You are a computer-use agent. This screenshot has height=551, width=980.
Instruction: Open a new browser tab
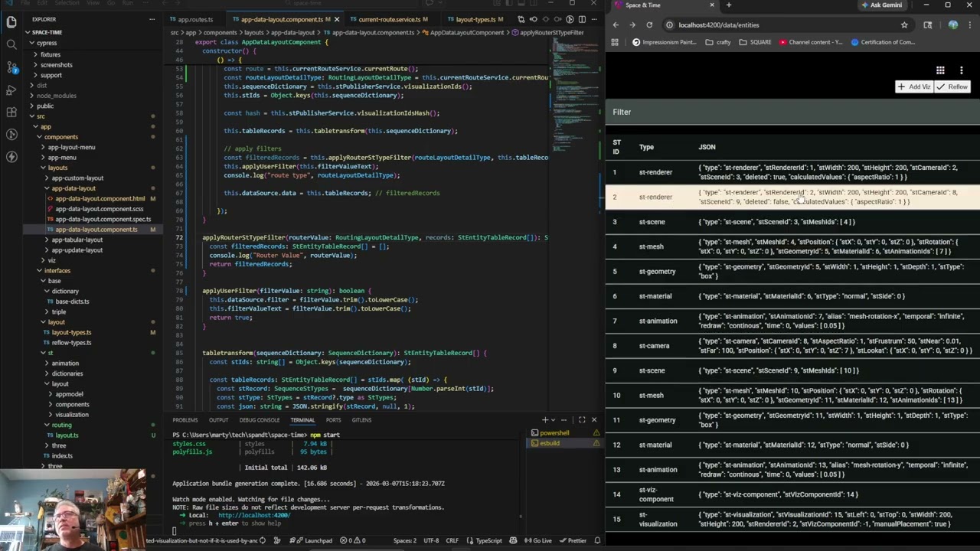click(x=729, y=5)
